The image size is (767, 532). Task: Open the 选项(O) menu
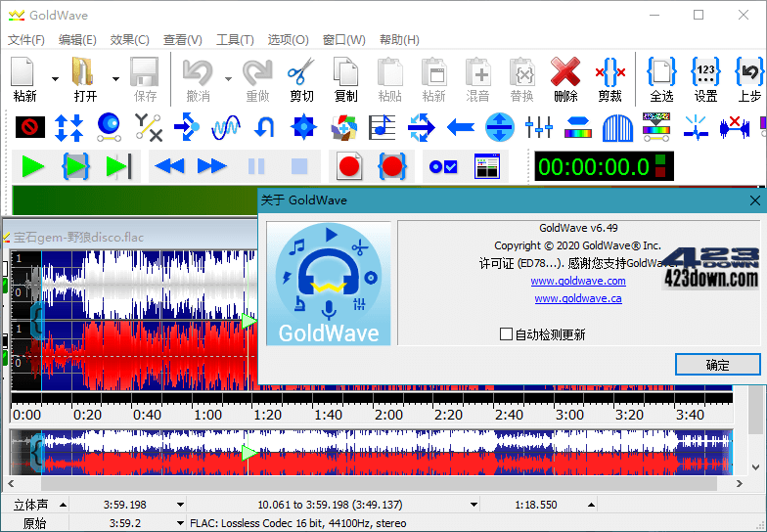[288, 39]
